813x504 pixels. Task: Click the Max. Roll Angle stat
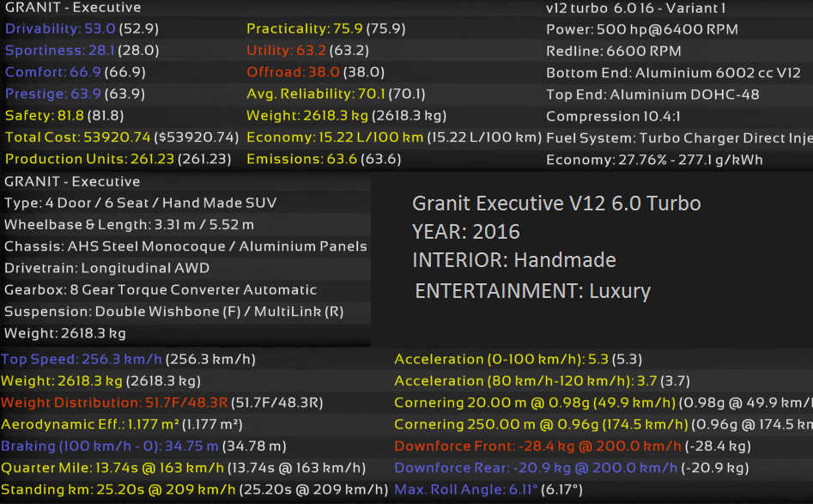486,489
